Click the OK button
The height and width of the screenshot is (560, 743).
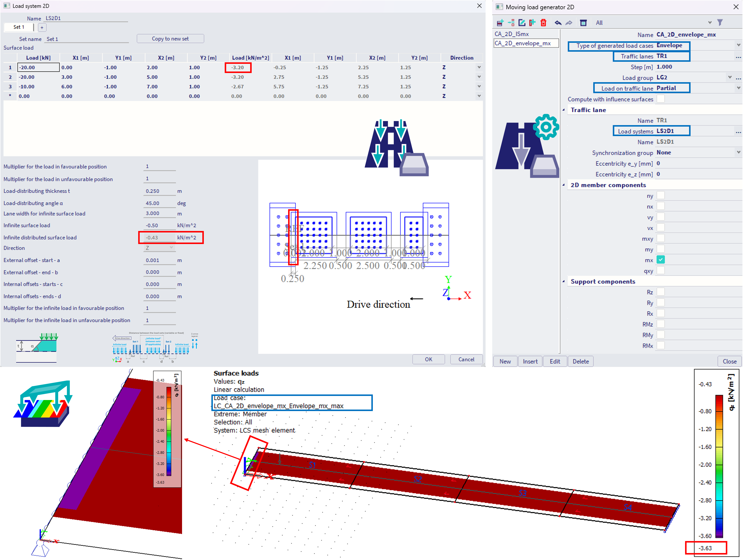click(x=429, y=359)
